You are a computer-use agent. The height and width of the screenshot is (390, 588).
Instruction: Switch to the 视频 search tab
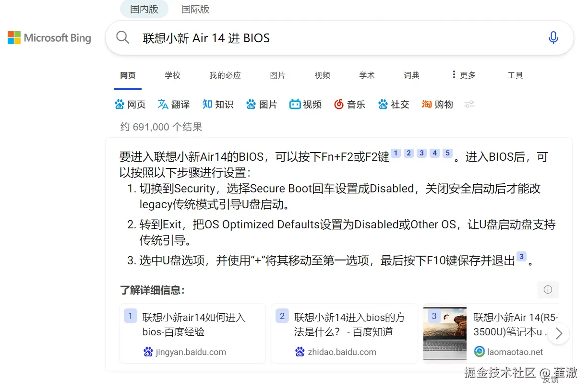click(322, 75)
